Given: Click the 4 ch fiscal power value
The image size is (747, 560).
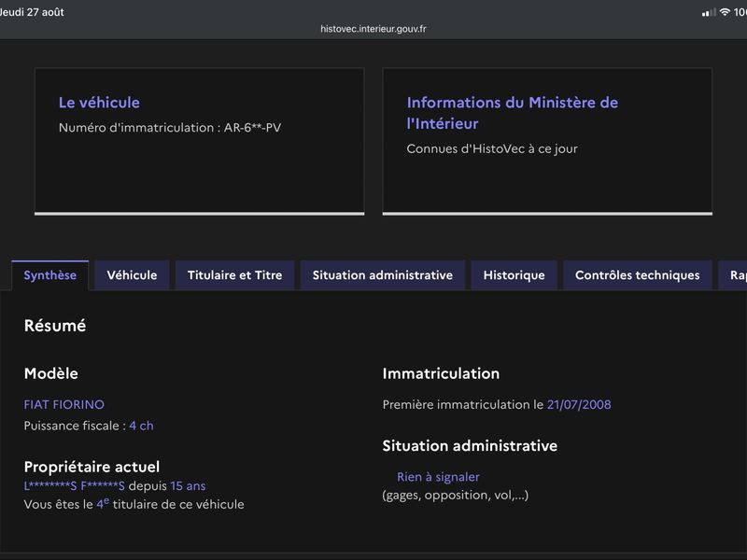Looking at the screenshot, I should pos(142,426).
